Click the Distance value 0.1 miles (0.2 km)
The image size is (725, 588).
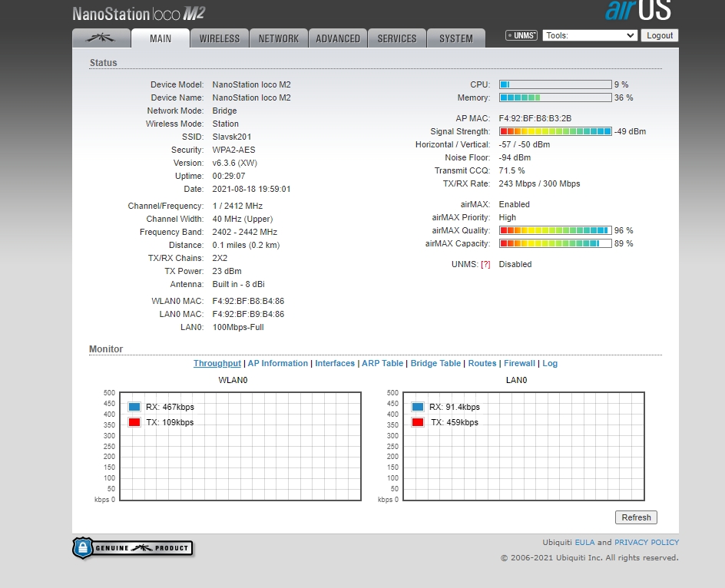click(246, 245)
